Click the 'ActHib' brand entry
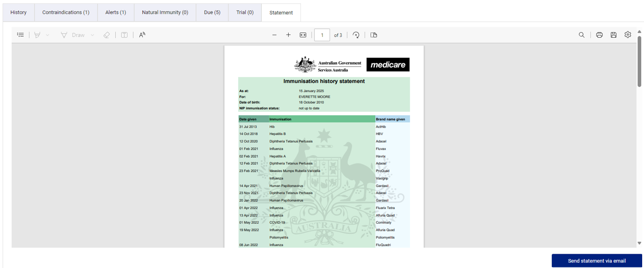 pos(381,127)
